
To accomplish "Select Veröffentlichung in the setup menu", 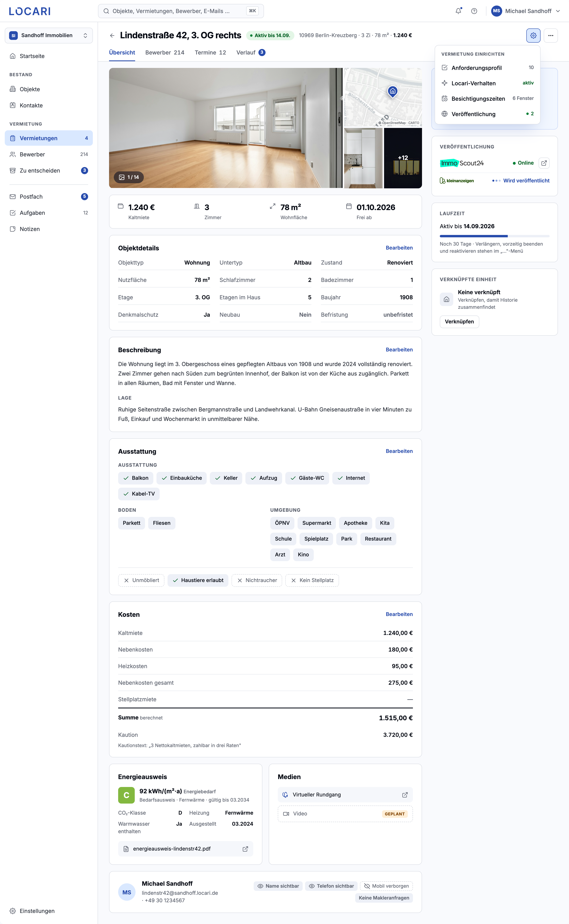I will 487,114.
